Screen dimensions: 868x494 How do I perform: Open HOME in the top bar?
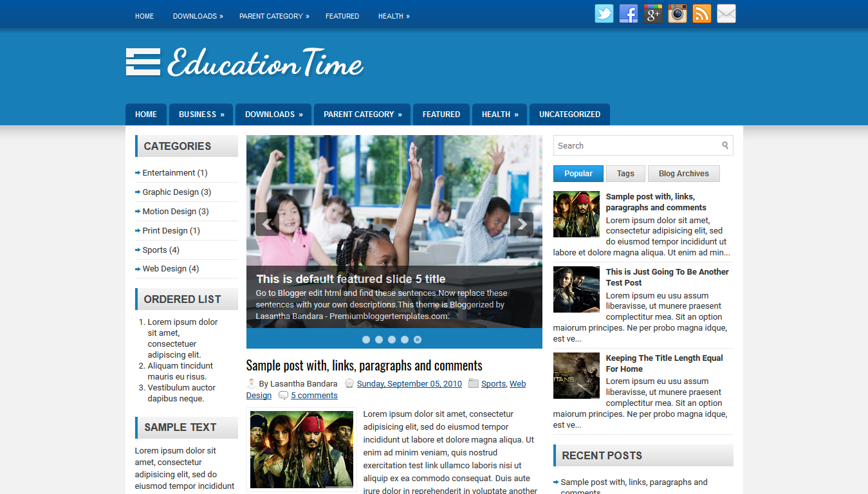pyautogui.click(x=144, y=16)
